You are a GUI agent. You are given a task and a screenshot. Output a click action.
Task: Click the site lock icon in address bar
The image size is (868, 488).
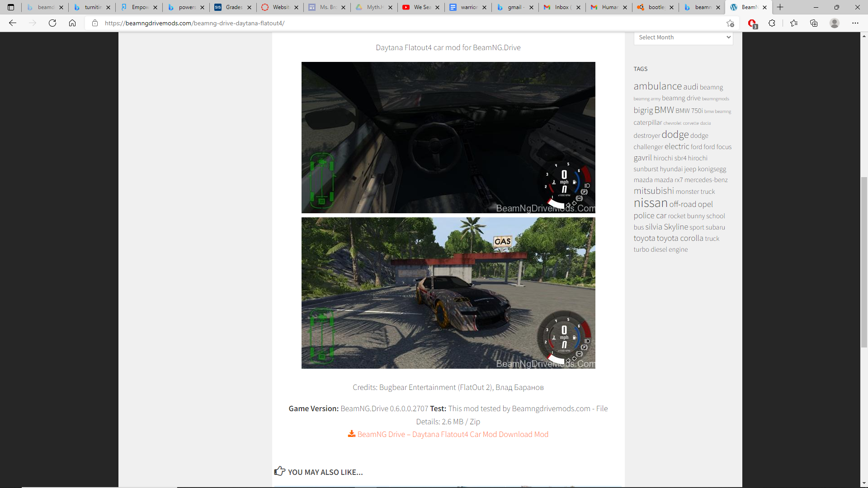coord(95,23)
